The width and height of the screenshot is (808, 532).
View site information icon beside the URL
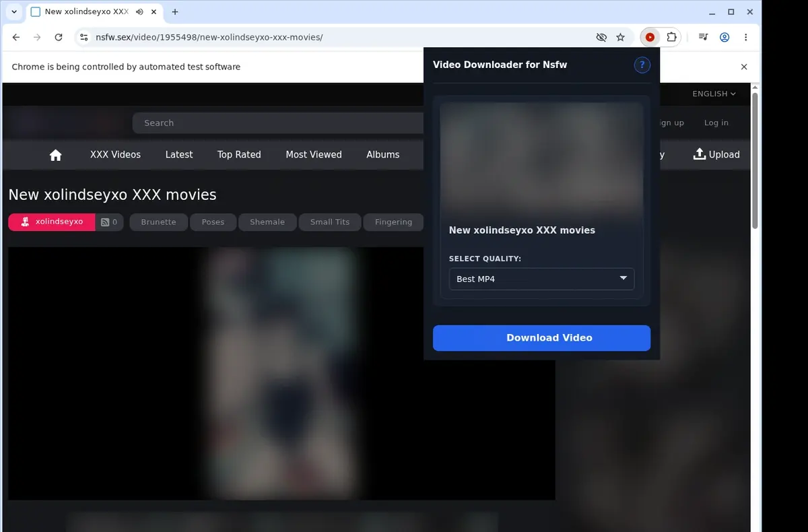pos(83,38)
